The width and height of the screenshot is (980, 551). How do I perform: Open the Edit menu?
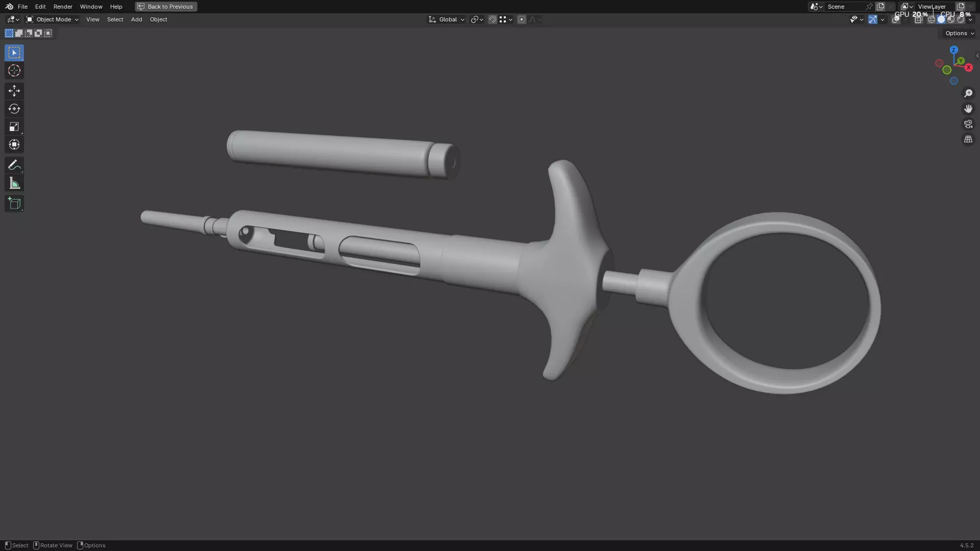click(40, 7)
